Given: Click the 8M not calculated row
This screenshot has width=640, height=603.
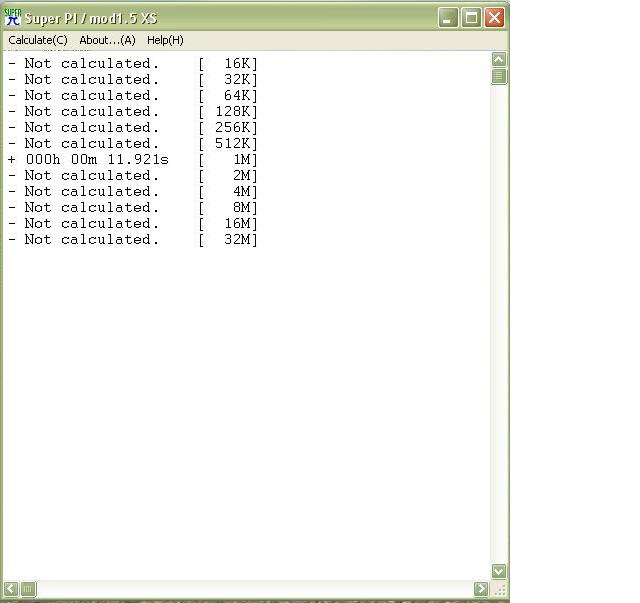Looking at the screenshot, I should [133, 207].
